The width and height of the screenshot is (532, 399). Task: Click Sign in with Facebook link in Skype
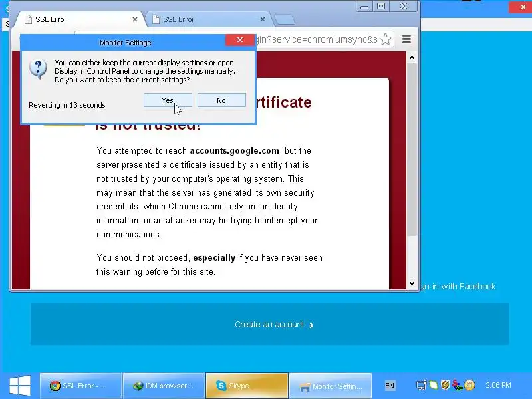pos(458,287)
